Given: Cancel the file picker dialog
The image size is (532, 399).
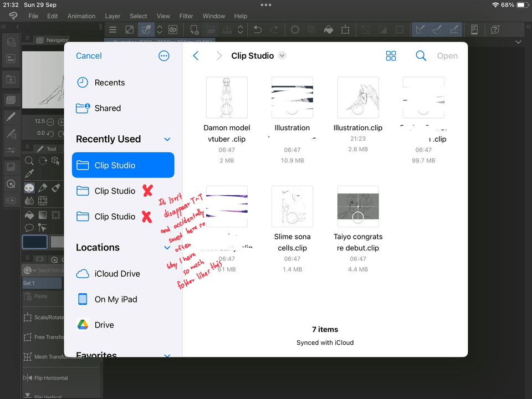Looking at the screenshot, I should (89, 56).
